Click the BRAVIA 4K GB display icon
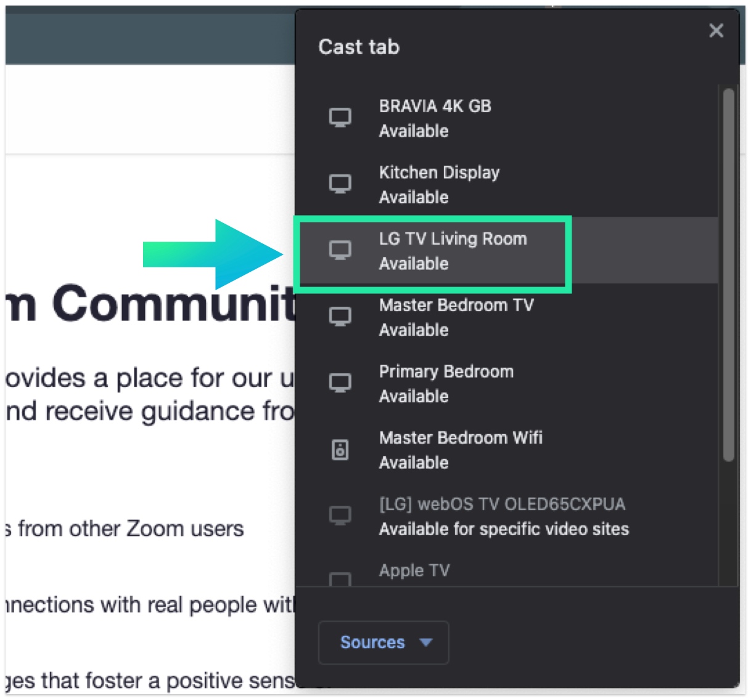 pyautogui.click(x=340, y=117)
